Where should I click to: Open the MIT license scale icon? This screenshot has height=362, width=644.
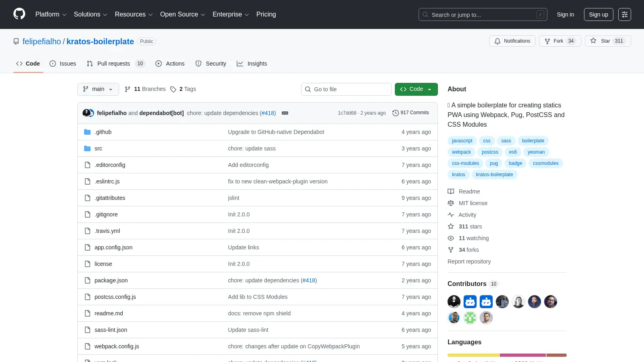[451, 203]
